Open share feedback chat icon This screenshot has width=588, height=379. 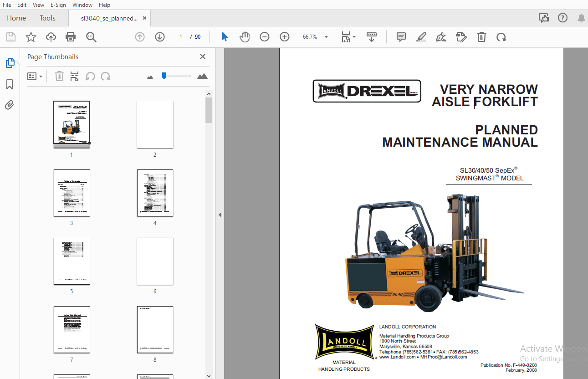[544, 18]
